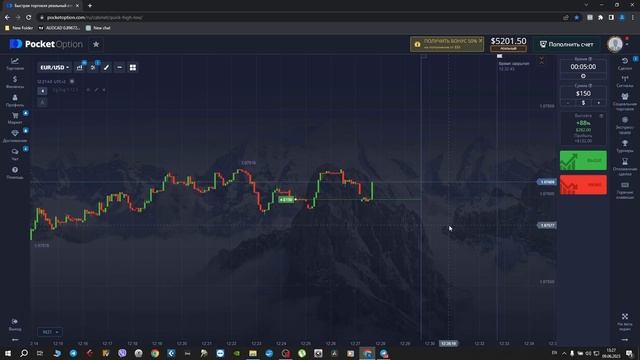
Task: Toggle time mode below 00:05:00
Action: click(583, 76)
